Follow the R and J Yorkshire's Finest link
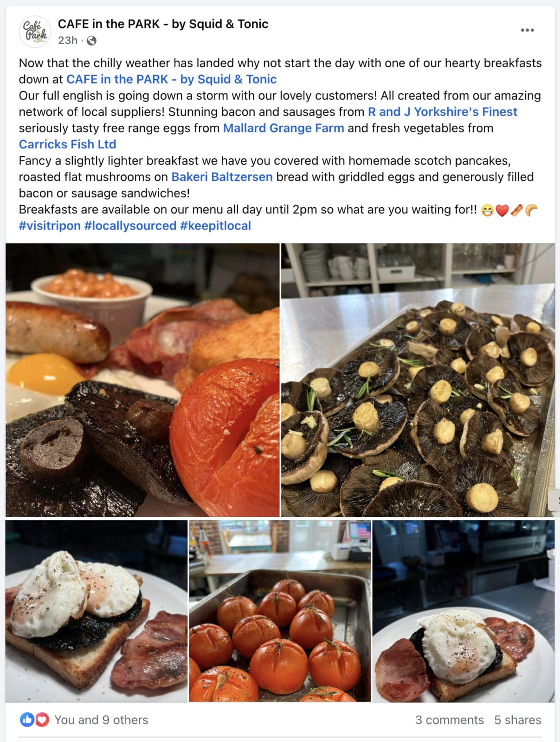This screenshot has height=742, width=560. 442,112
